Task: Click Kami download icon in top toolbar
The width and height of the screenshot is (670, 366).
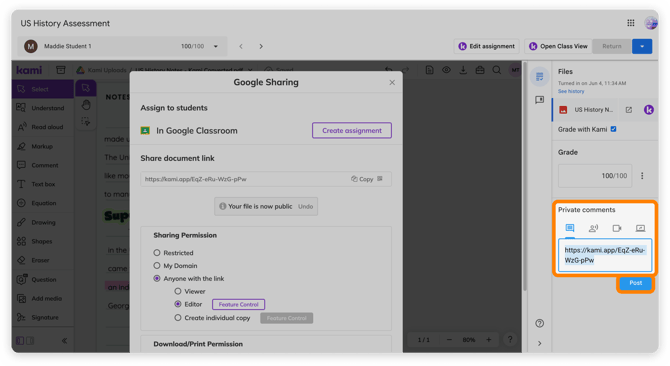Action: tap(463, 70)
